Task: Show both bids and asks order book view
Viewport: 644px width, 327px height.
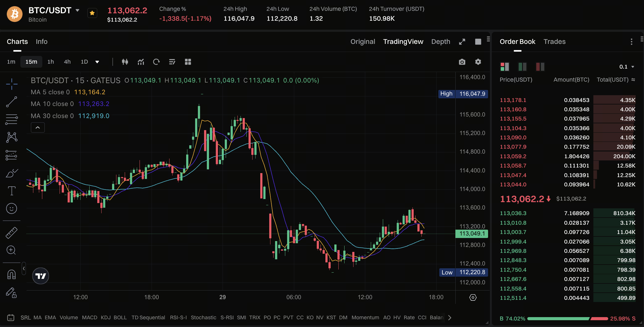Action: coord(505,66)
